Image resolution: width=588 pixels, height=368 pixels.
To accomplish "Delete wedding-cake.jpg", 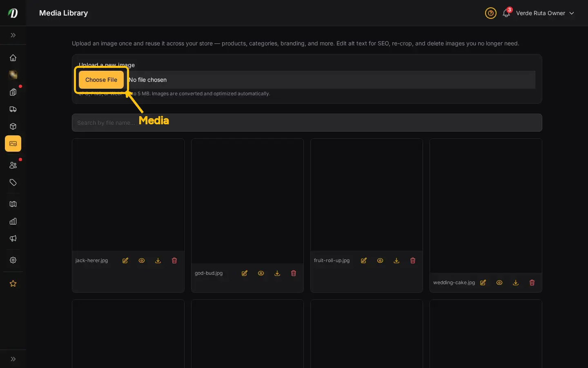I will [x=532, y=283].
